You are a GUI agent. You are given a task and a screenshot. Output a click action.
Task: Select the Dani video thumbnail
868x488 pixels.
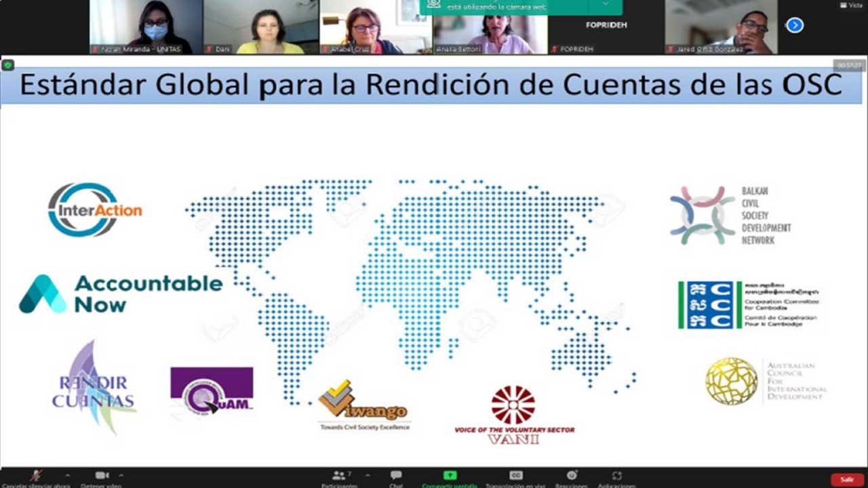tap(261, 27)
